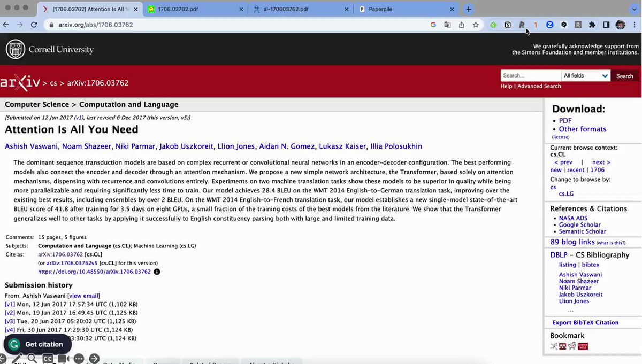The image size is (642, 364).
Task: Bookmark paper with BibSonomy icon
Action: 563,346
